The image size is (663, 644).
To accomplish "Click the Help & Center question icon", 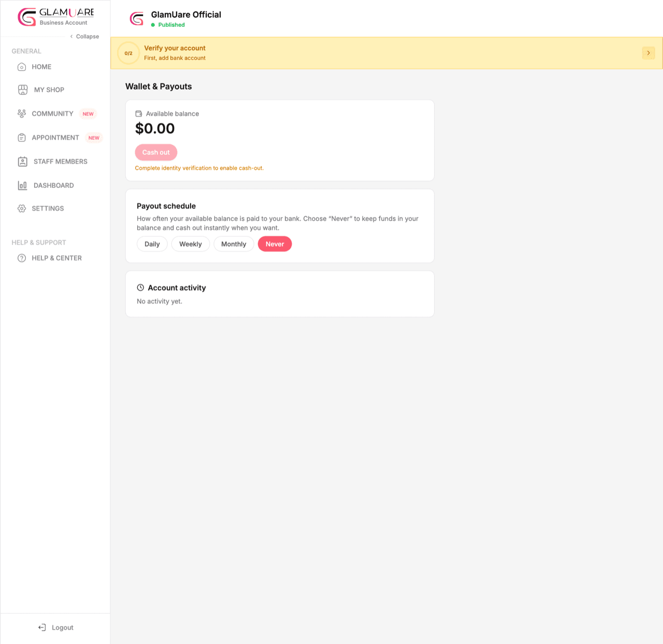I will coord(22,258).
